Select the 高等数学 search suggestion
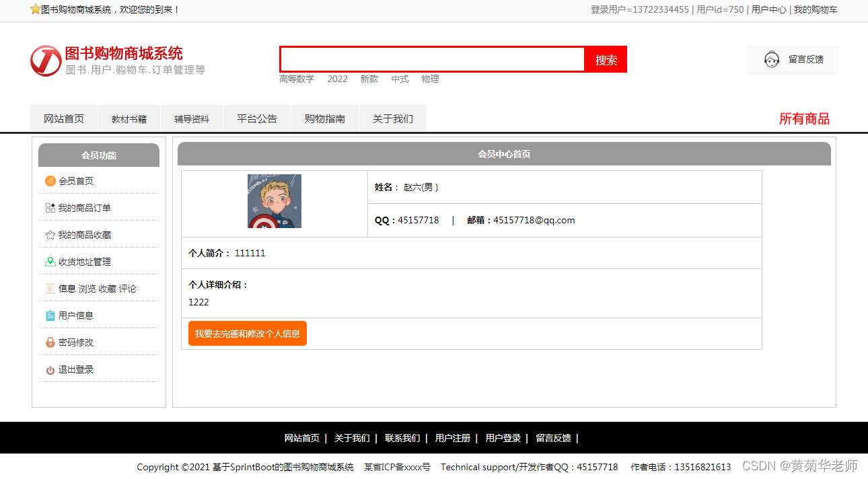The width and height of the screenshot is (868, 479). click(x=297, y=79)
